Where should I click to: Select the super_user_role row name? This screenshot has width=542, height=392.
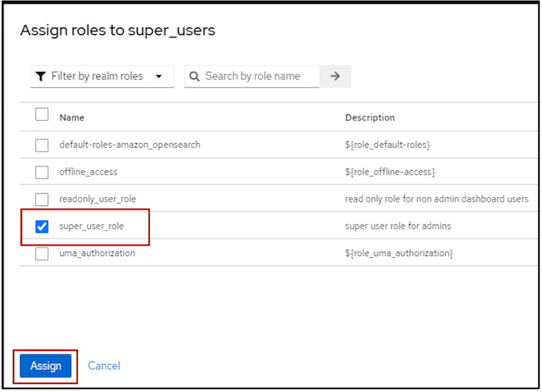click(91, 226)
